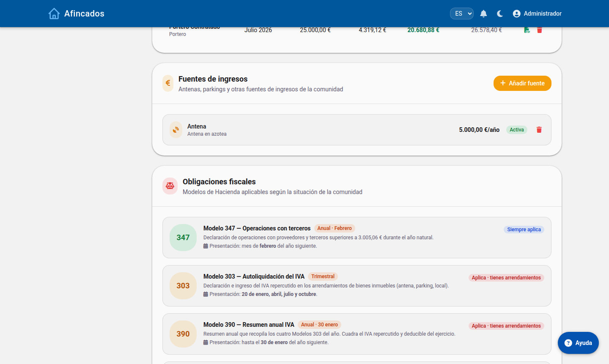Click 'Aplica · tienes arrendamientos' on Modelo 303

[506, 278]
